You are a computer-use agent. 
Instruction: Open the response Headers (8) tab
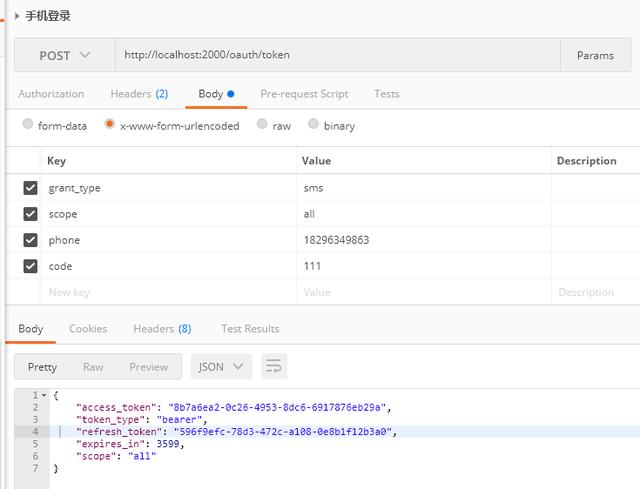162,329
